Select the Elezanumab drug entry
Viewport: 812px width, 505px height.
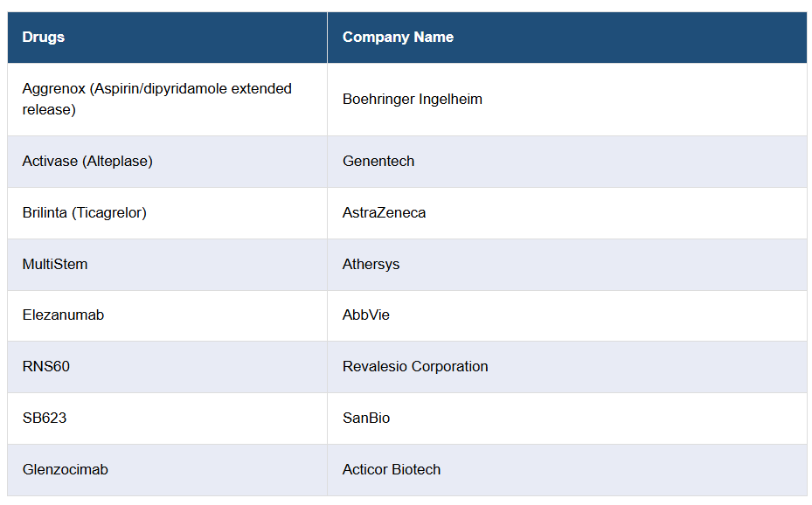[63, 315]
